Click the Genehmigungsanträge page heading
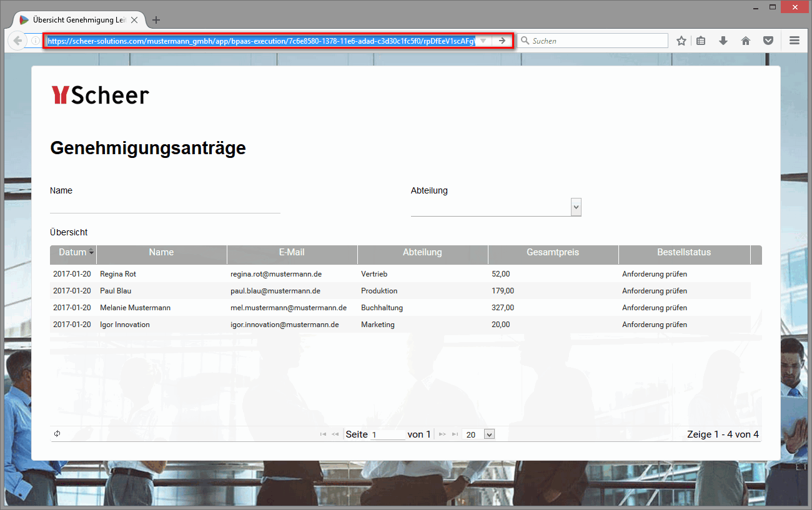The width and height of the screenshot is (812, 510). [148, 149]
